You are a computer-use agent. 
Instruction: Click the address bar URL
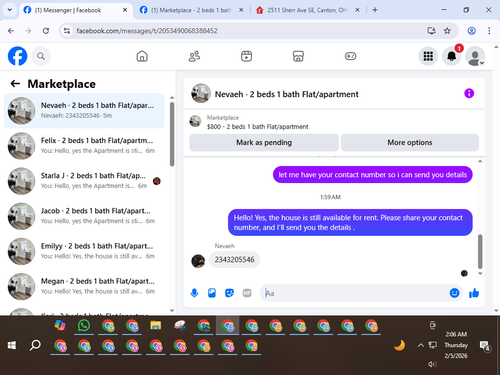pyautogui.click(x=147, y=31)
